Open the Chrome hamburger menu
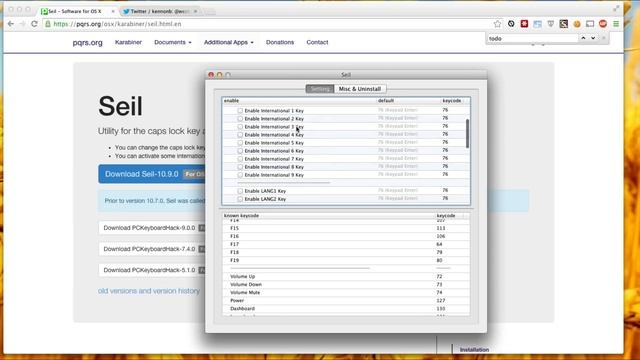Screen dimensions: 640x360 [x=616, y=24]
